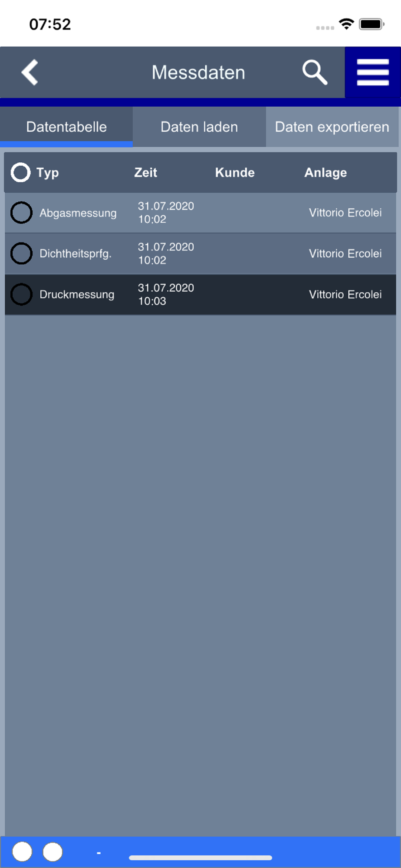Viewport: 401px width, 868px height.
Task: Sort by the Zeit column header
Action: point(145,172)
